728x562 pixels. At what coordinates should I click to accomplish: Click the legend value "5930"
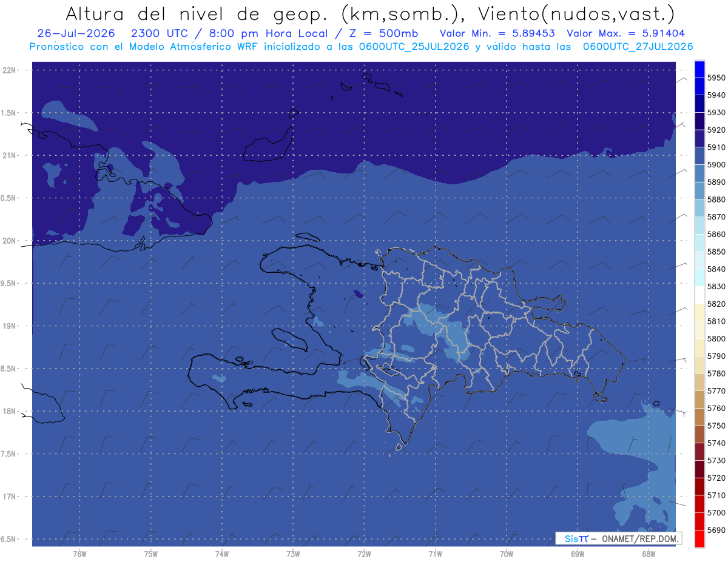point(716,113)
